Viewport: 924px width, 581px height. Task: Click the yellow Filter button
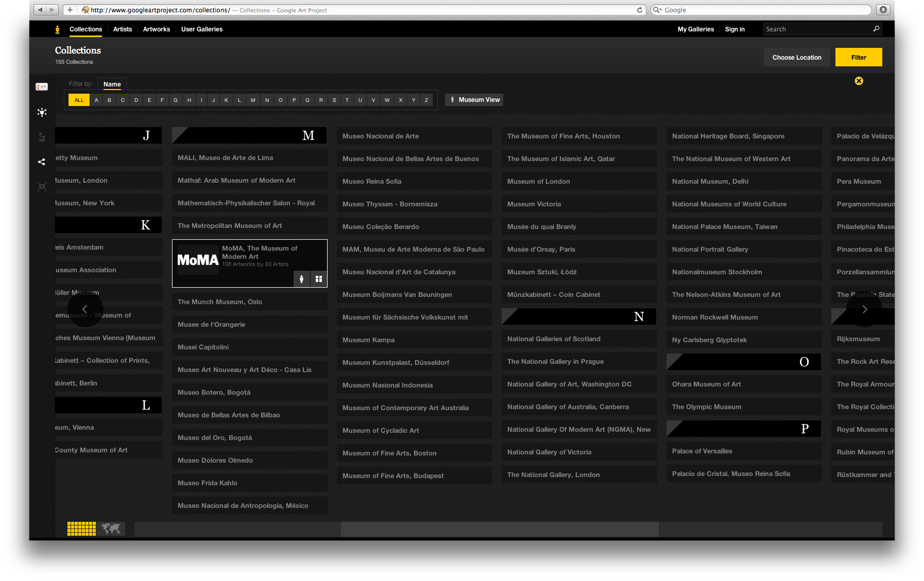pos(858,57)
